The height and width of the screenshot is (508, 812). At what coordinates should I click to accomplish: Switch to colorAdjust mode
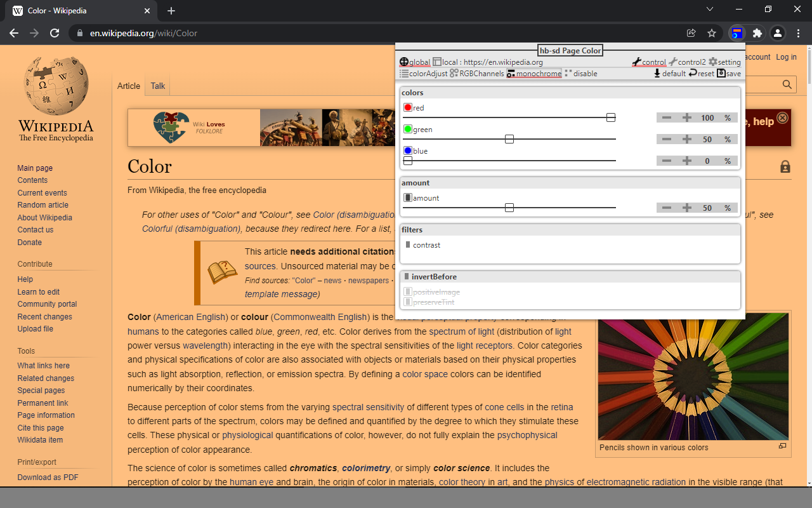(423, 74)
